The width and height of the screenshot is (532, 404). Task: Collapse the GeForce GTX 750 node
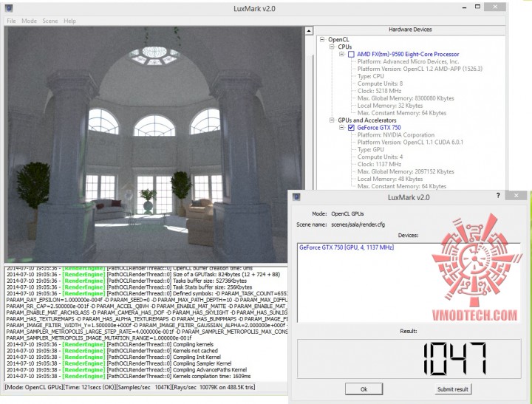point(341,128)
